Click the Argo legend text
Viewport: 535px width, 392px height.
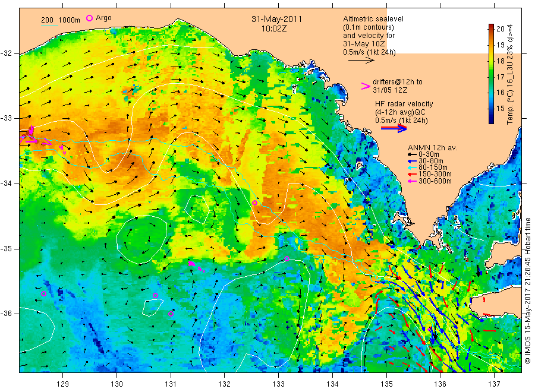tap(103, 18)
